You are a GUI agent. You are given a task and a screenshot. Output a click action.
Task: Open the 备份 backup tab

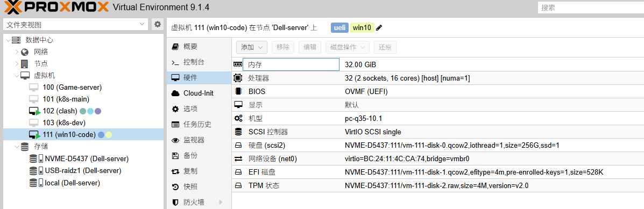(x=199, y=156)
